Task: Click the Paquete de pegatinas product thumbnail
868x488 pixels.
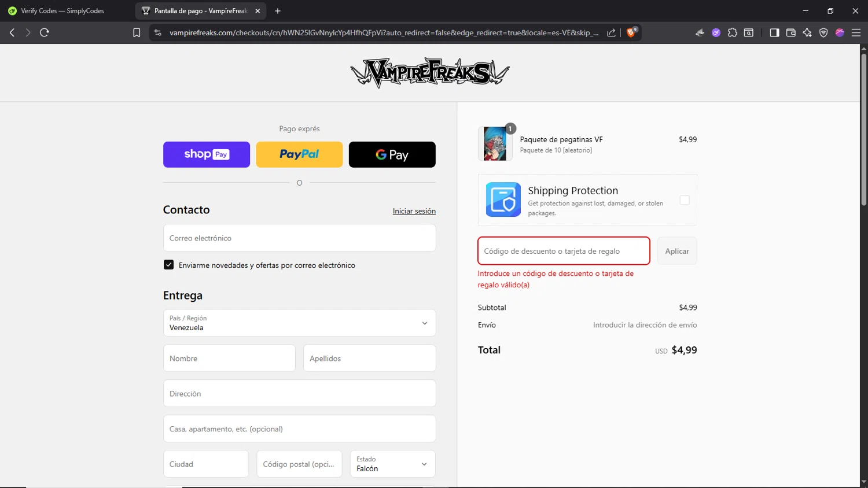Action: pyautogui.click(x=495, y=143)
